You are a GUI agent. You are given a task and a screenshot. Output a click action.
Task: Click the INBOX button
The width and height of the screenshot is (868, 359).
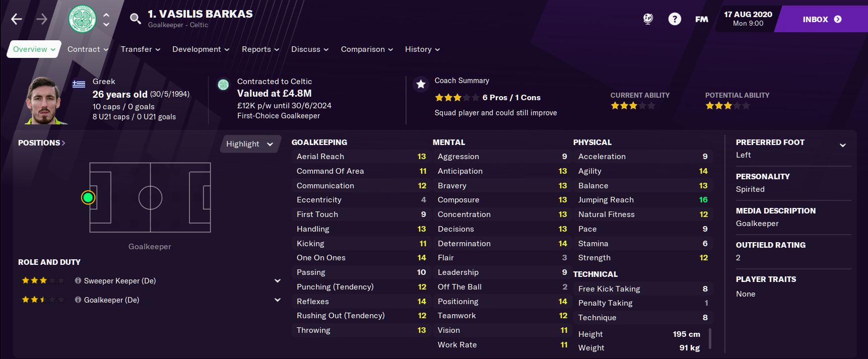coord(821,19)
